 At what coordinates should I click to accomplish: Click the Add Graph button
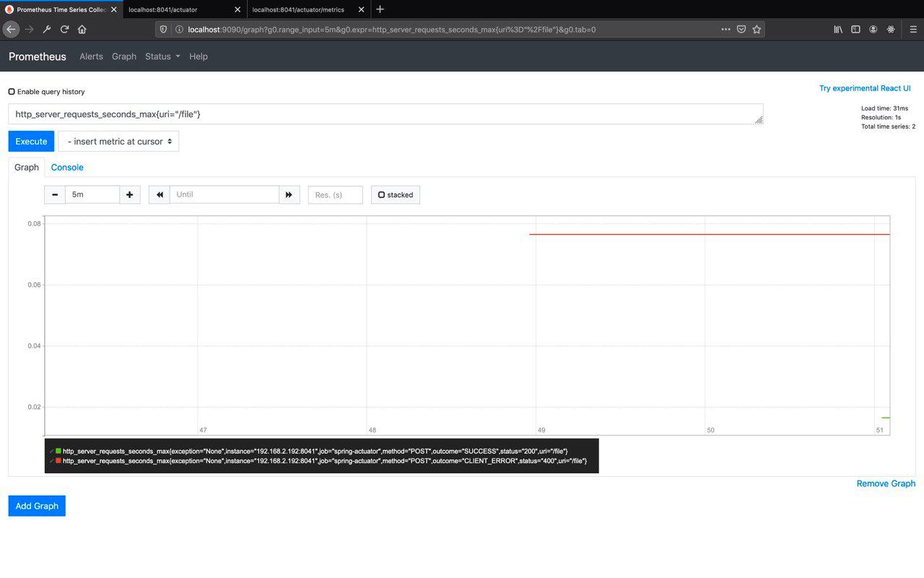point(37,506)
